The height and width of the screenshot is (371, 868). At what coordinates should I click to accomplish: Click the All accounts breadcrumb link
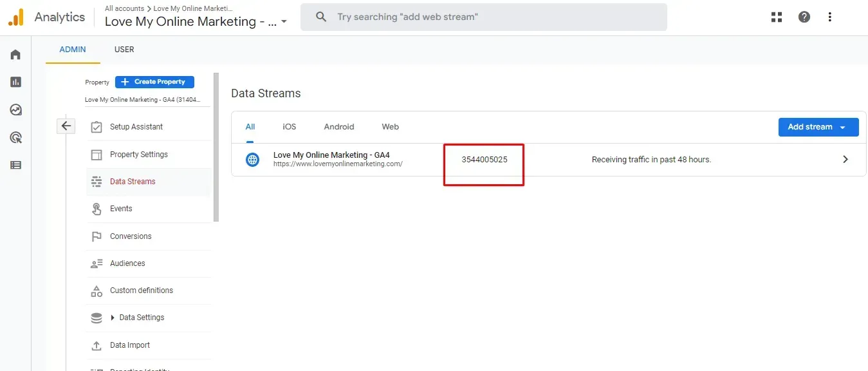[x=124, y=8]
